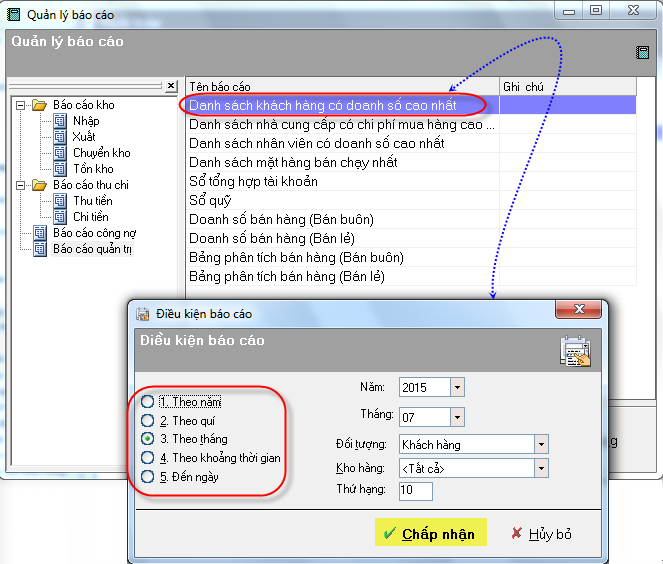Click the Thu tiền report icon

[x=60, y=201]
